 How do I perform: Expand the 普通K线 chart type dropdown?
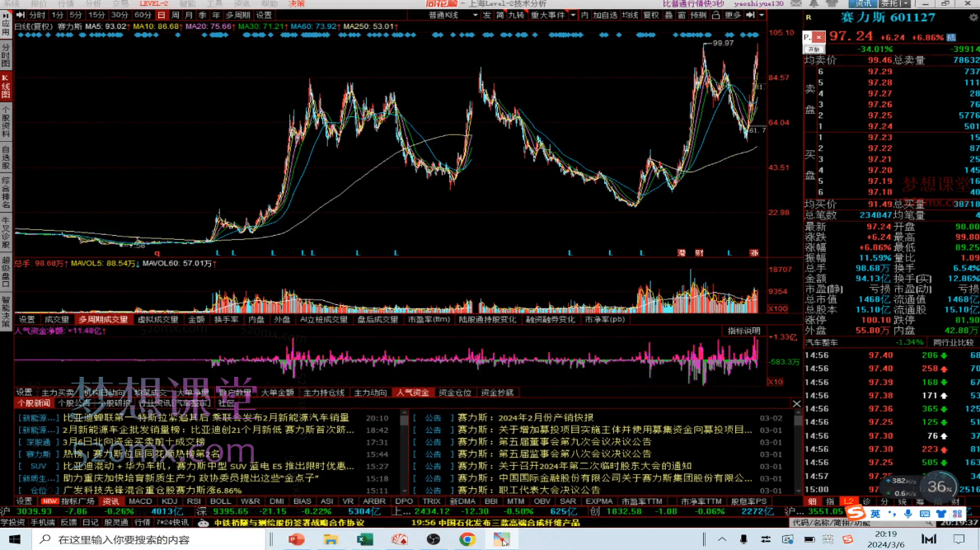click(448, 15)
